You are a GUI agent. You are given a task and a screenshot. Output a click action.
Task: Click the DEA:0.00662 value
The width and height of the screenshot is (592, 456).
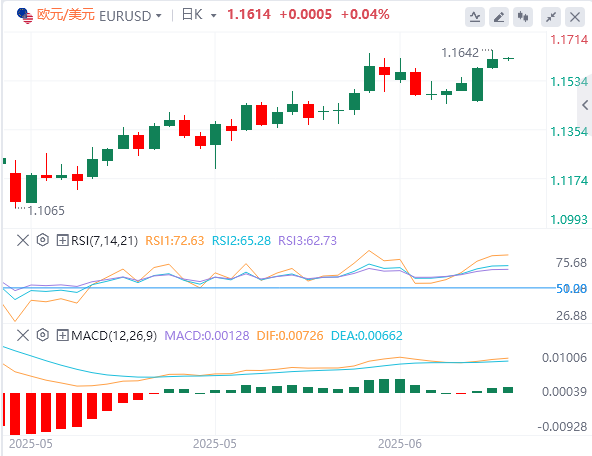tap(367, 336)
